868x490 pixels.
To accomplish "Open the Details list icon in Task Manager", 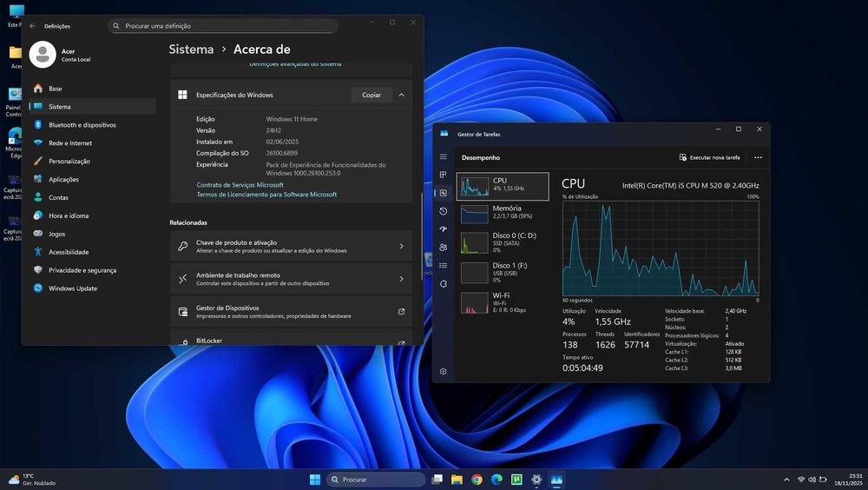I will [443, 266].
